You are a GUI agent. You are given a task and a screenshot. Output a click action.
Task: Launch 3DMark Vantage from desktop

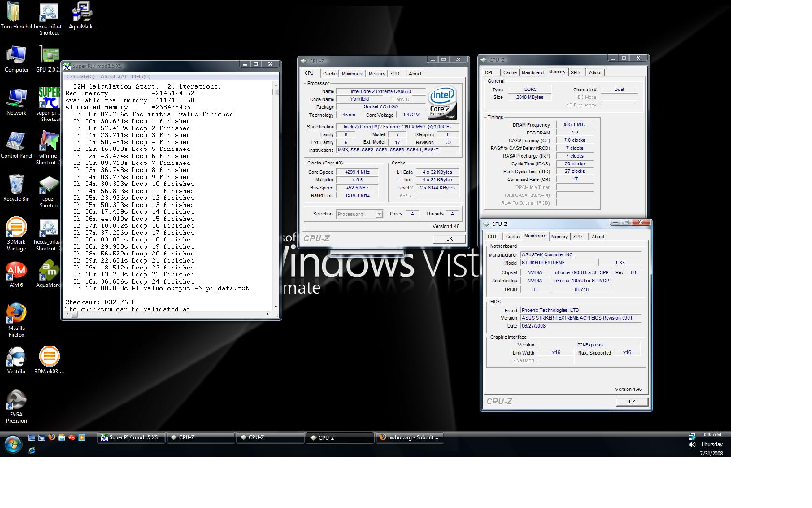16,234
